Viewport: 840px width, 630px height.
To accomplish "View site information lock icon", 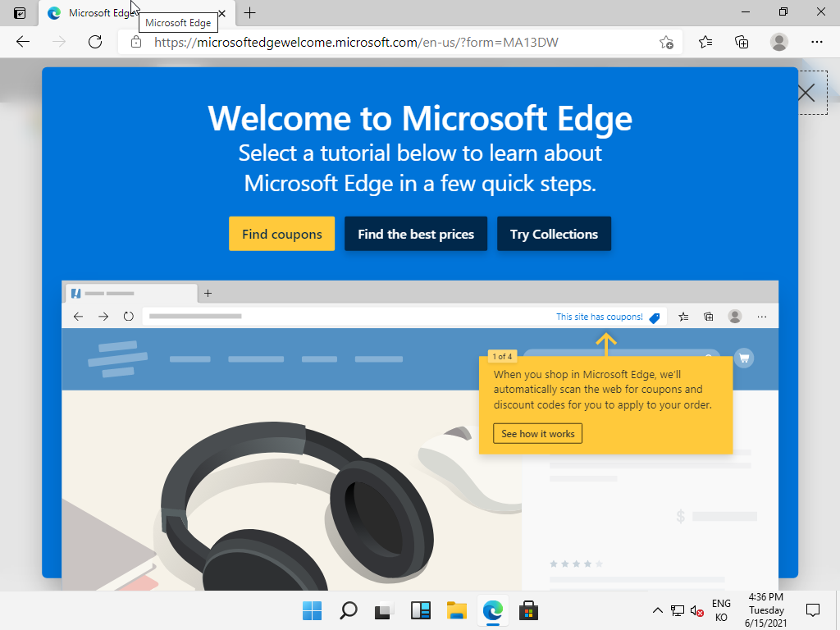I will pyautogui.click(x=136, y=42).
